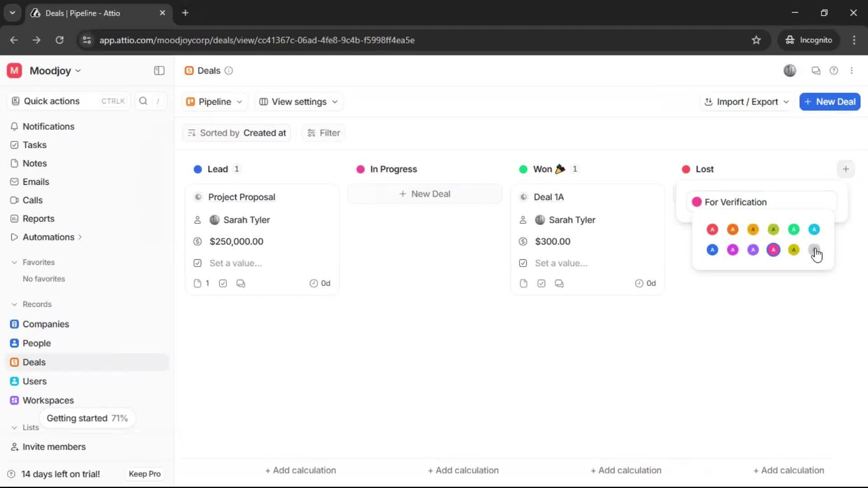
Task: Open help via the question mark icon
Action: [834, 70]
